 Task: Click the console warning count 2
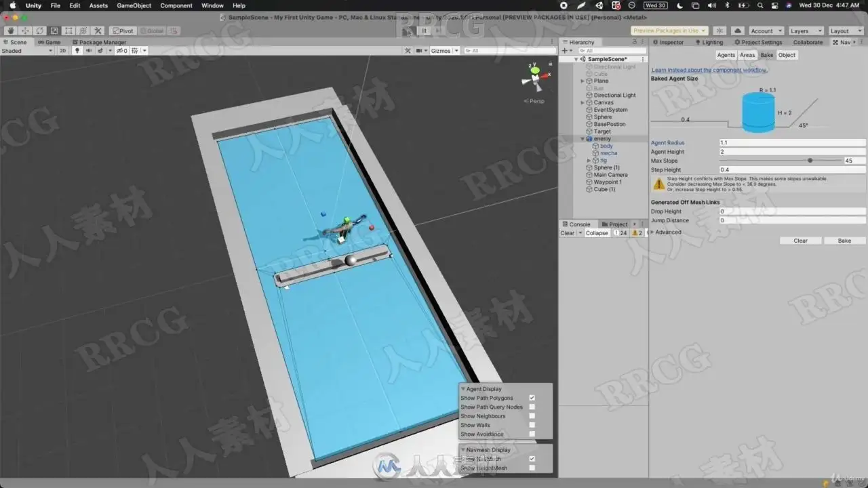tap(637, 232)
